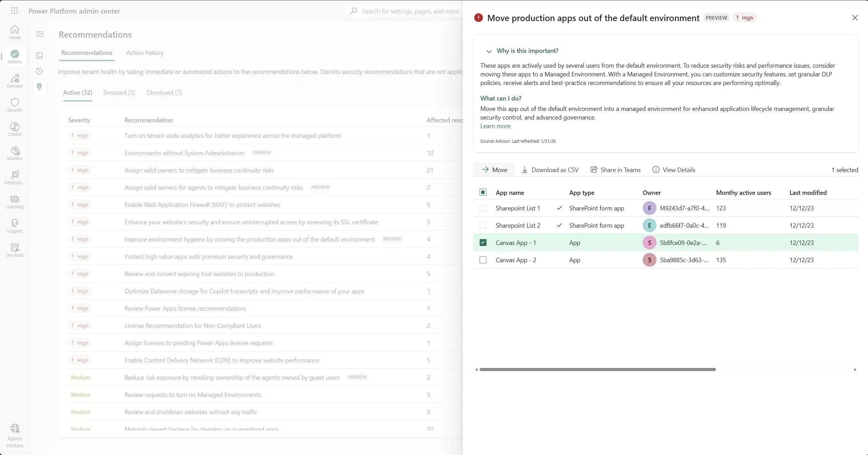
Task: Uncheck the Canvas App - 1 row
Action: 483,243
